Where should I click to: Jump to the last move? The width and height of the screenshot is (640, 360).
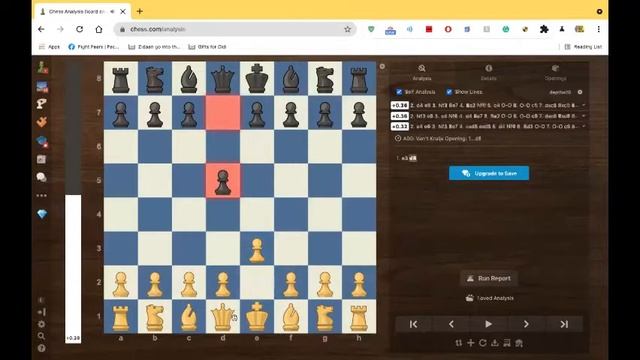pos(564,324)
